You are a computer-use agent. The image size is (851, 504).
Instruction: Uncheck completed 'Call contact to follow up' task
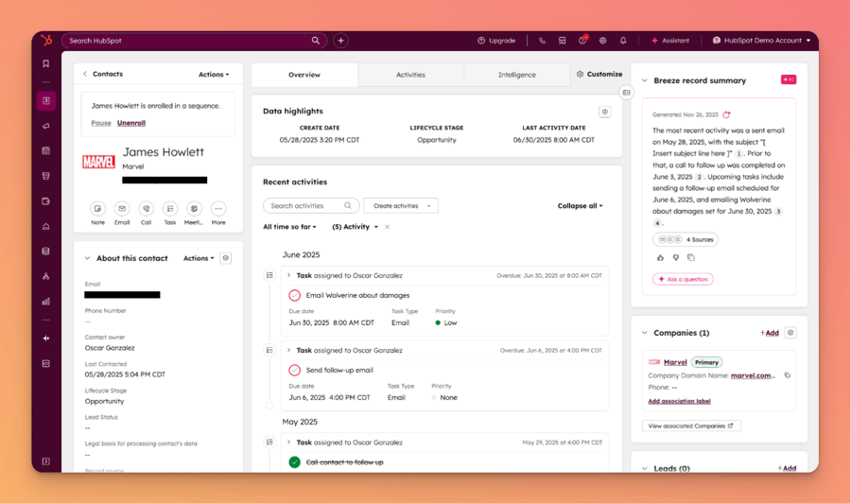point(295,462)
